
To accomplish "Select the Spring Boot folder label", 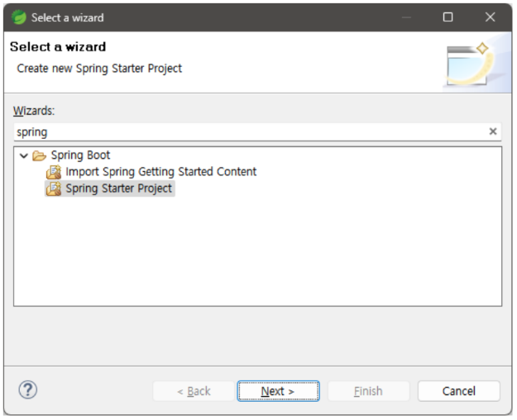I will tap(80, 155).
